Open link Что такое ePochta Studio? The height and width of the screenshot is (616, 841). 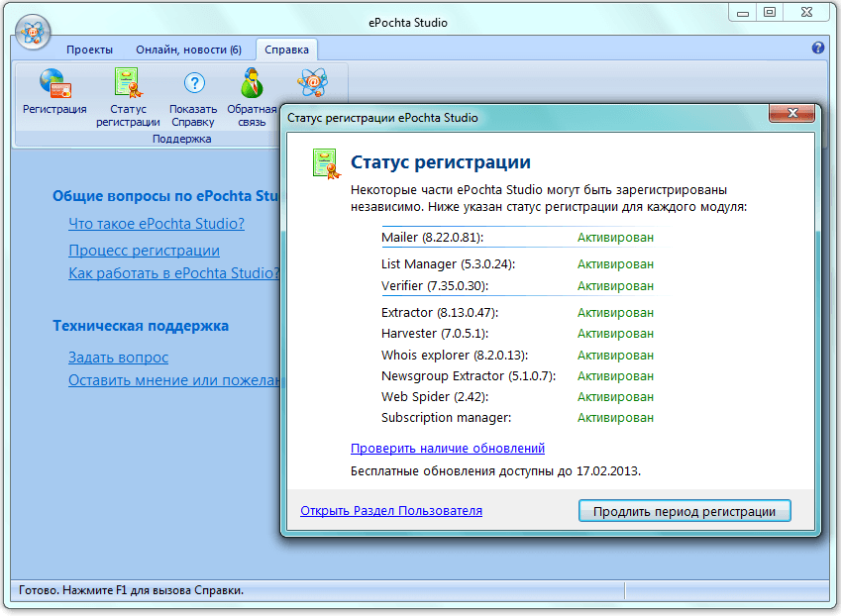point(157,224)
